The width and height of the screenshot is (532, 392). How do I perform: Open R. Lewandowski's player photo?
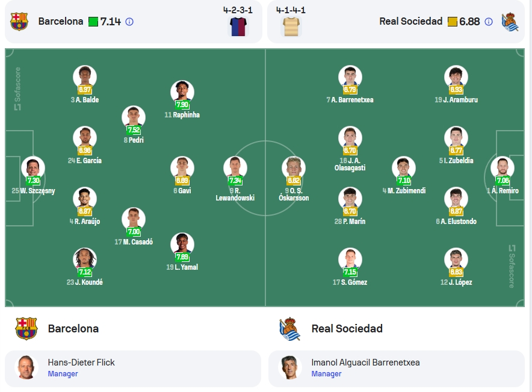235,168
